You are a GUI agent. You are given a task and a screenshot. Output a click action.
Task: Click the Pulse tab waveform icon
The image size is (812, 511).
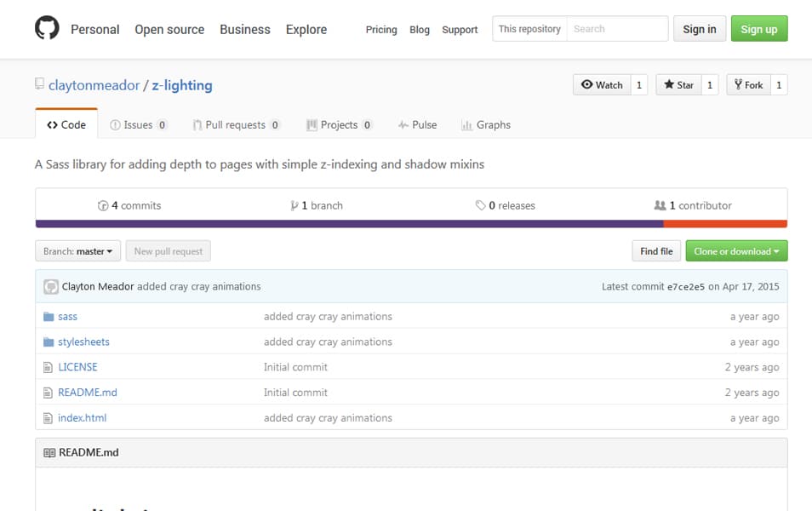(403, 125)
